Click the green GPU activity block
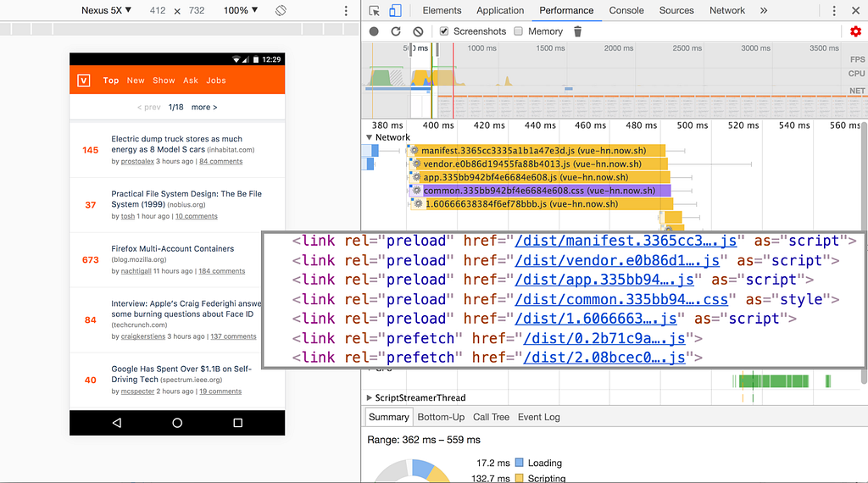868x483 pixels. coord(773,380)
